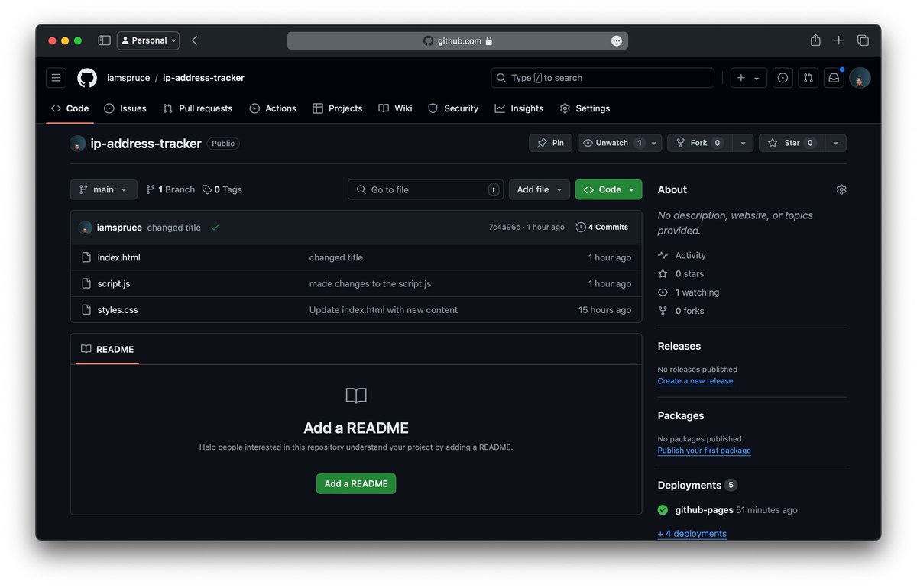917x588 pixels.
Task: Open the issues inbox icon in header
Action: 783,78
